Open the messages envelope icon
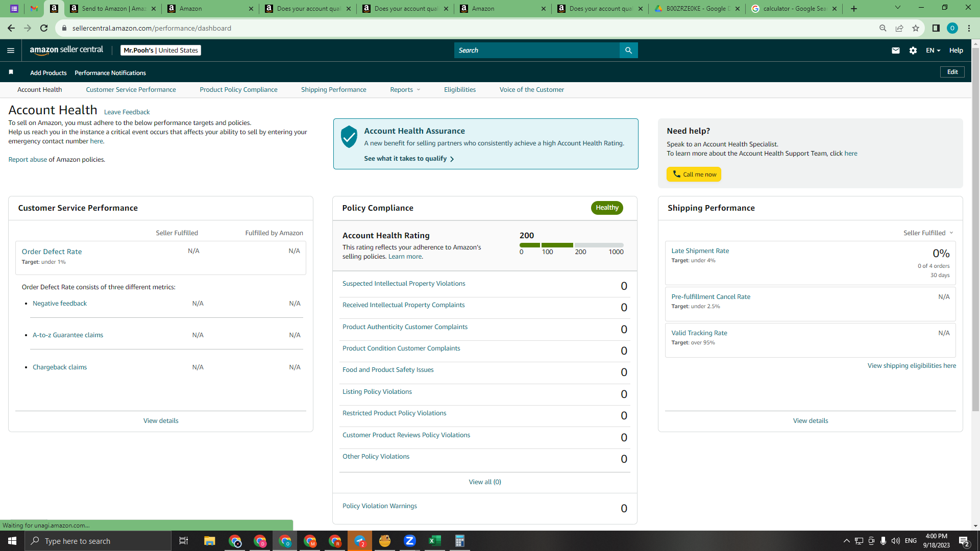Image resolution: width=980 pixels, height=551 pixels. pos(895,51)
